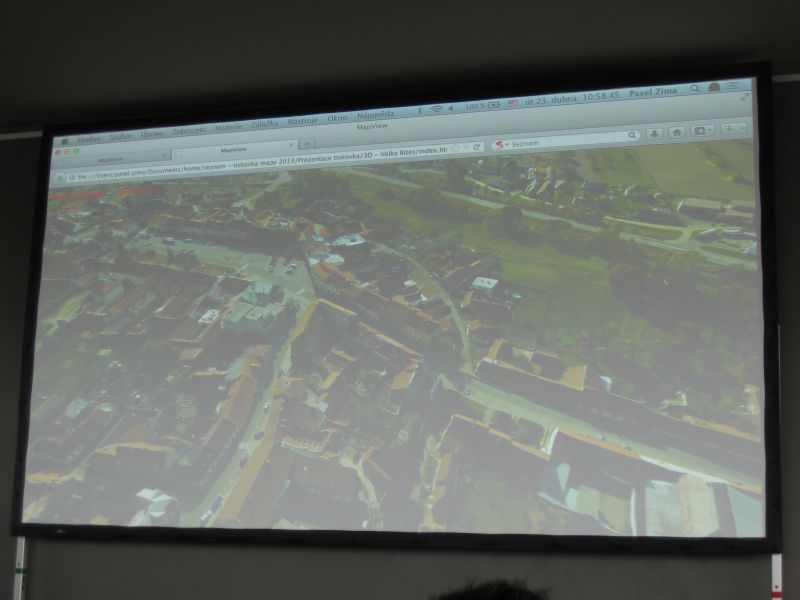
Task: Click the share icon in the toolbar
Action: click(701, 132)
